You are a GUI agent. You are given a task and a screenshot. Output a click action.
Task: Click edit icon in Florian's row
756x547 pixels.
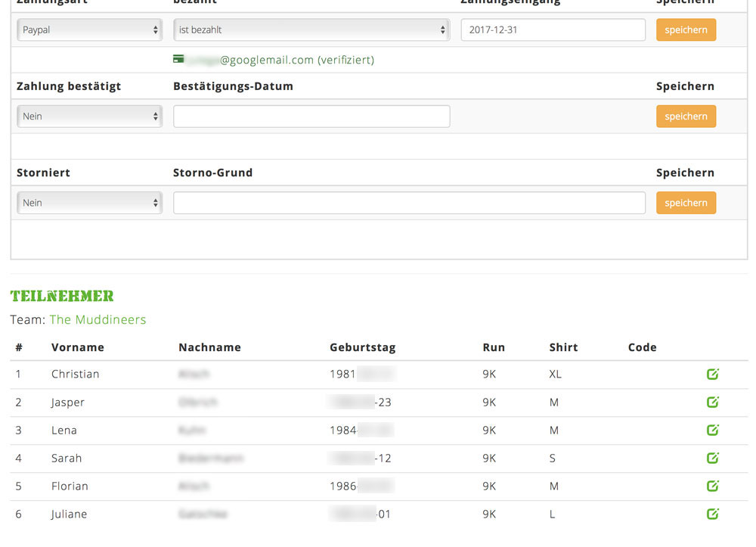coord(712,486)
